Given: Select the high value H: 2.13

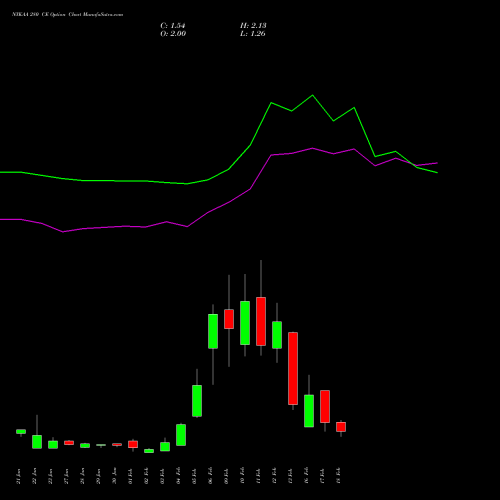Looking at the screenshot, I should (x=253, y=26).
